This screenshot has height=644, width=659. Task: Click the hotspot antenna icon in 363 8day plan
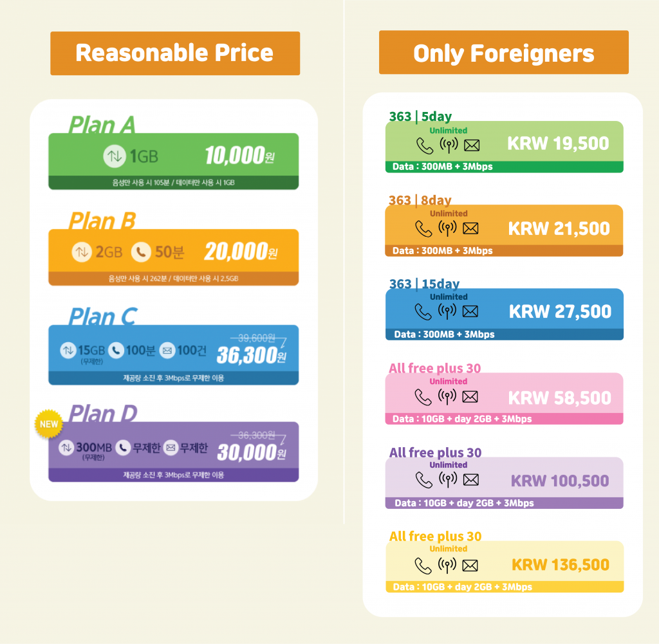[447, 228]
